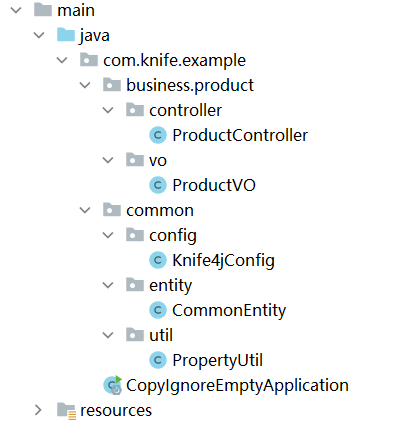This screenshot has width=406, height=423.
Task: Click the ProductController class icon
Action: [158, 135]
